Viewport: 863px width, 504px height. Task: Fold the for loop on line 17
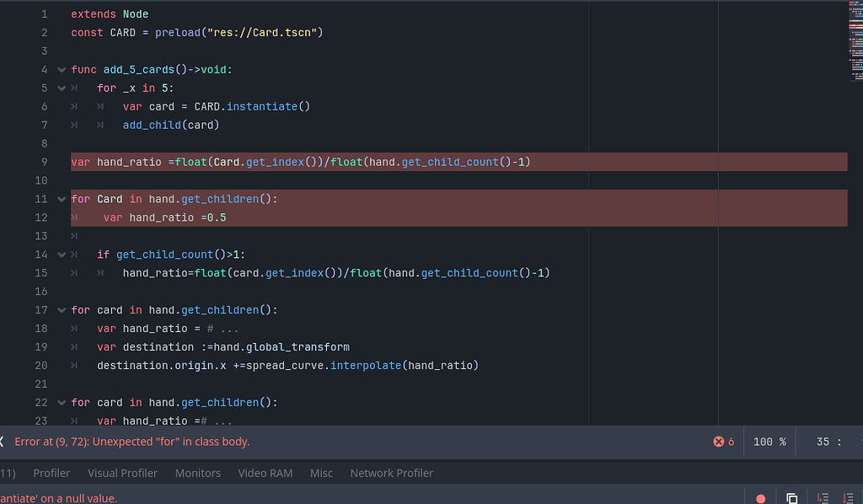pyautogui.click(x=62, y=310)
